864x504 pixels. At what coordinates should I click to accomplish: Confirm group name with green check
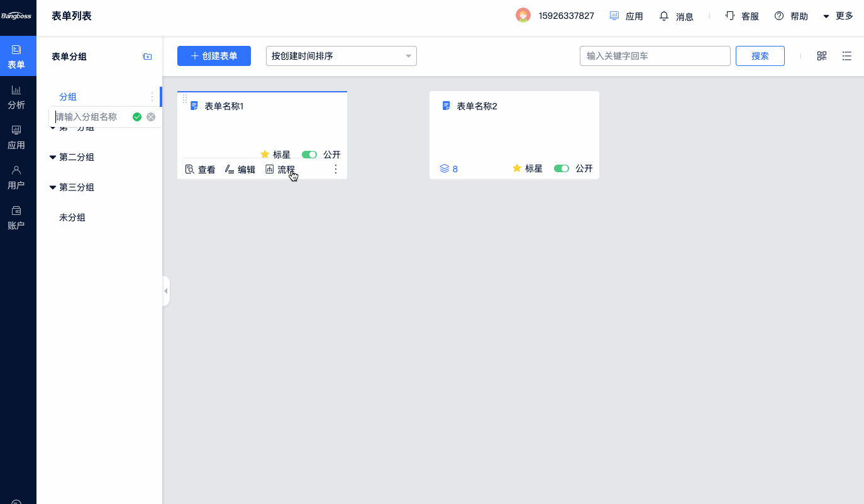[x=137, y=117]
